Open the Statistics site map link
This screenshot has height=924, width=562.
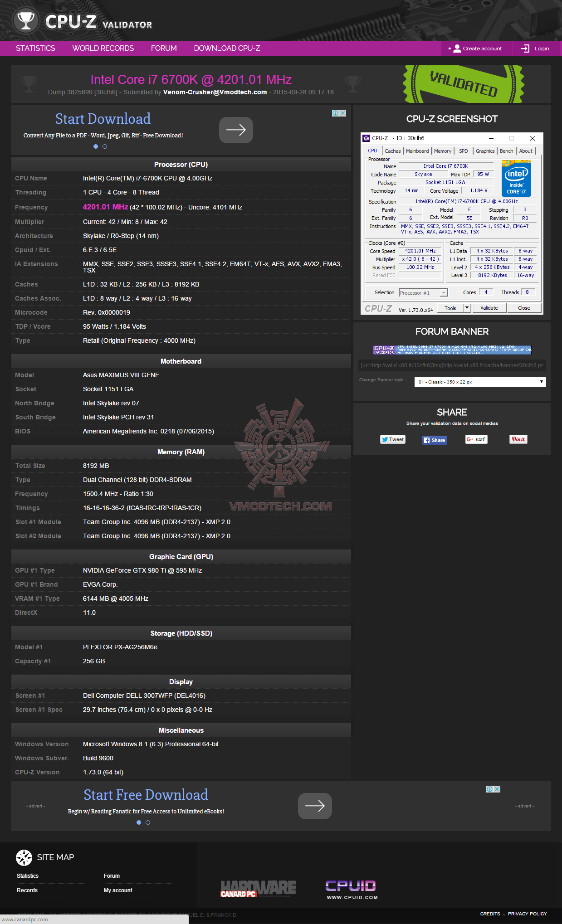(28, 876)
